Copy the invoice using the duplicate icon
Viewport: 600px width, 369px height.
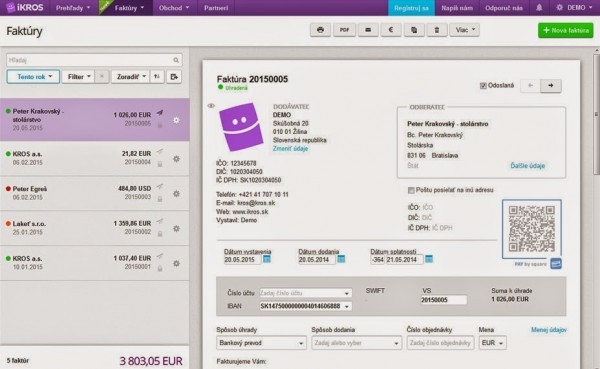(414, 30)
